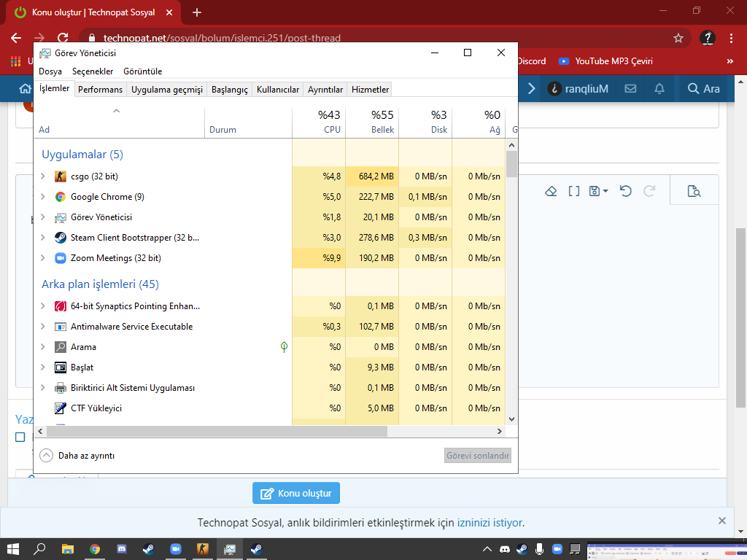Click the Technopat home icon

click(x=26, y=88)
